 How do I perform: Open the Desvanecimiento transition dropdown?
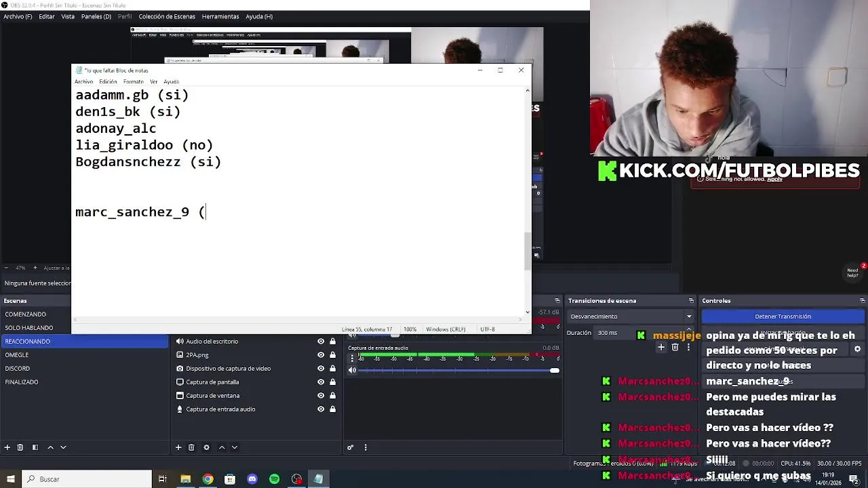pos(631,317)
